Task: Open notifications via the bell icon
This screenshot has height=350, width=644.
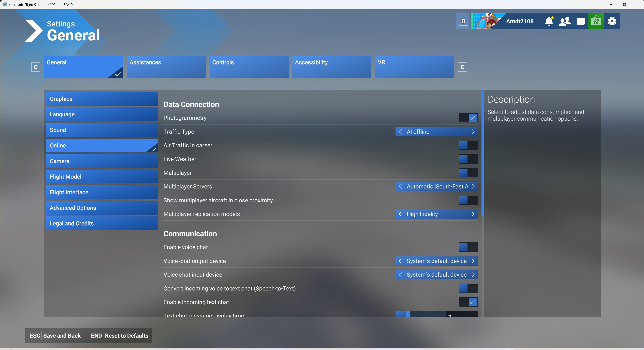Action: [x=549, y=21]
